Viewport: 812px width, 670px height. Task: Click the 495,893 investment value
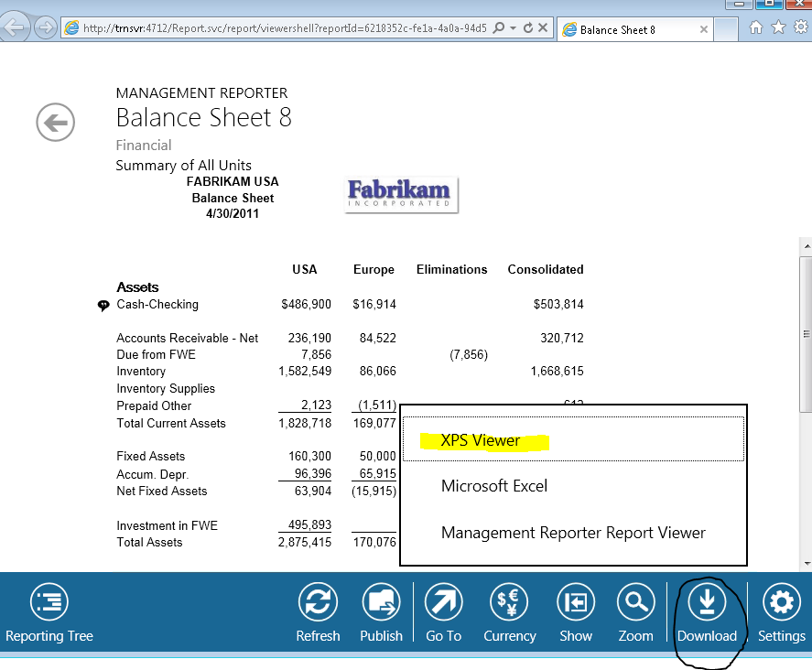point(309,524)
